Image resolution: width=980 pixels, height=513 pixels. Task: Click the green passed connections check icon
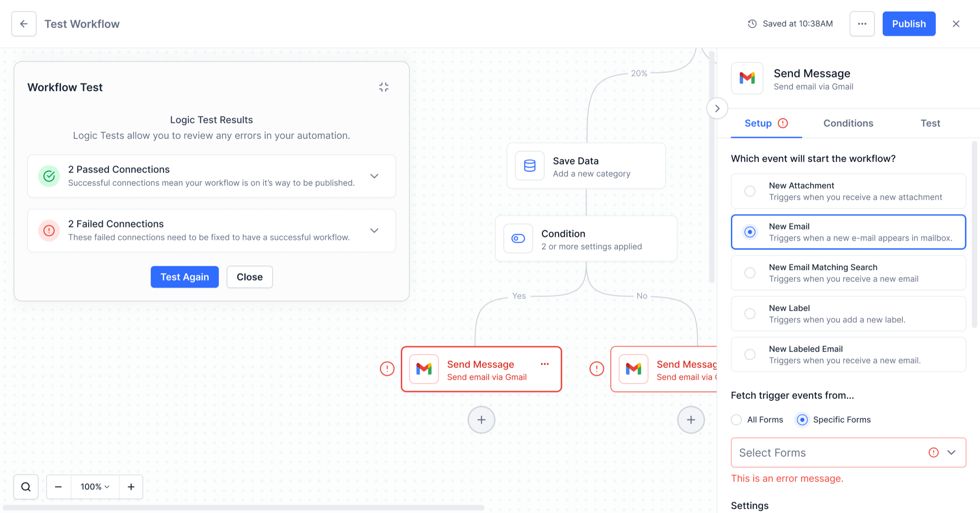click(x=49, y=176)
